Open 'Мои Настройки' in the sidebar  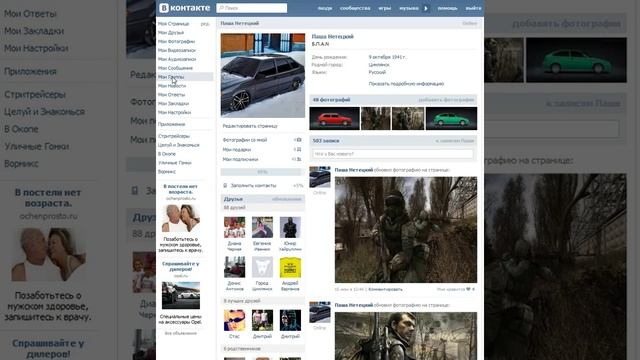[x=174, y=112]
